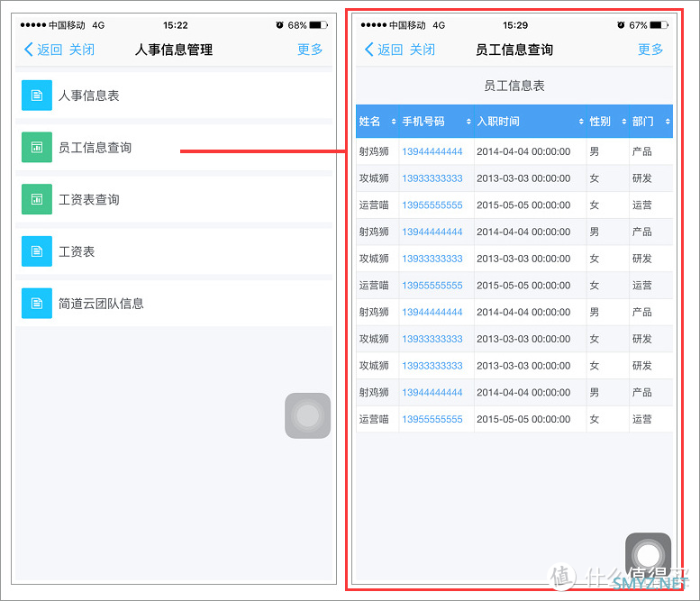Tap phone number 13955555555 in the third row
The height and width of the screenshot is (601, 700).
(x=432, y=205)
